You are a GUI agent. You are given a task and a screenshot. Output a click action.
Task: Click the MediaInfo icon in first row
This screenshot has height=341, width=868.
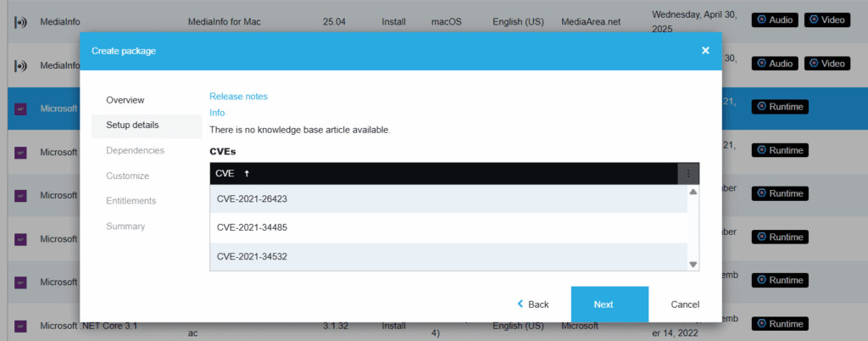21,20
